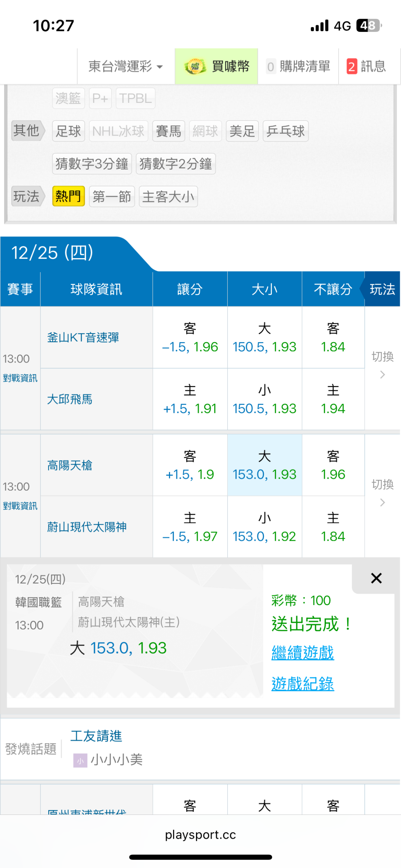Select the 主客大小 play type filter
The width and height of the screenshot is (401, 868).
[x=168, y=196]
